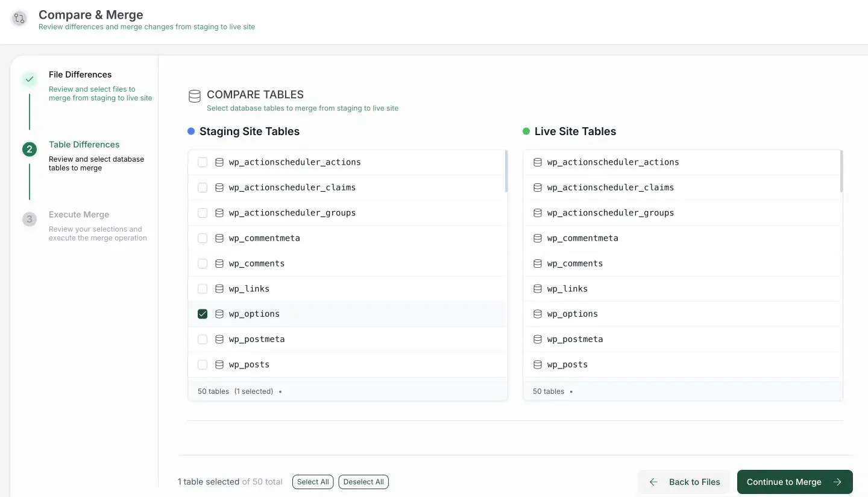Click green dot beside Live Site Tables
This screenshot has width=868, height=497.
pyautogui.click(x=526, y=131)
